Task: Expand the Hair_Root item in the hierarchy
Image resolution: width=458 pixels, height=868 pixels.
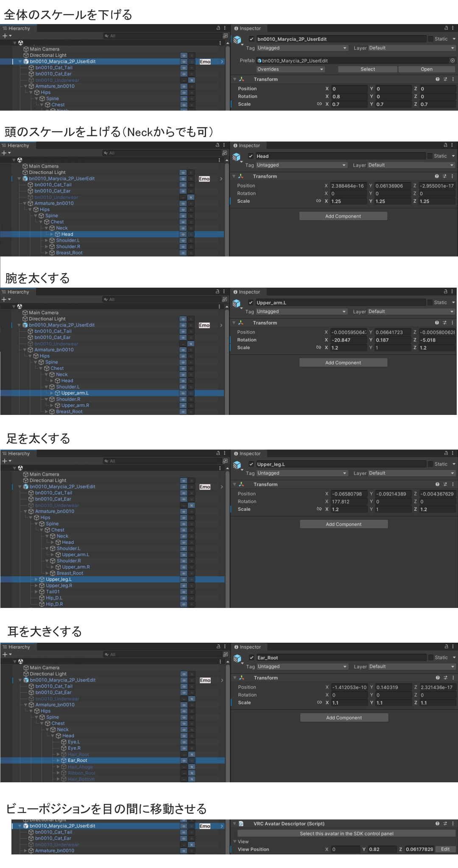Action: coord(58,754)
